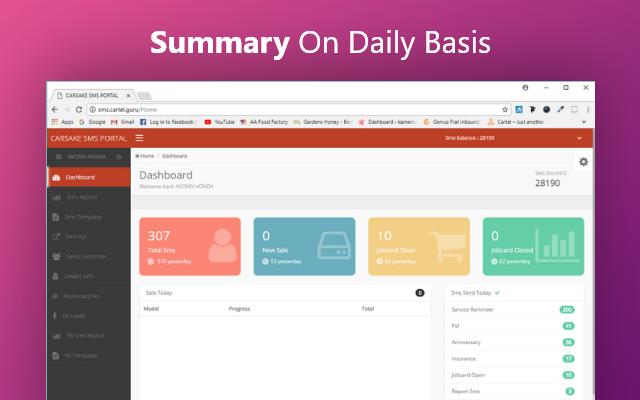Click the shopping cart icon on Jobcard Open card
The image size is (640, 400).
tap(448, 246)
